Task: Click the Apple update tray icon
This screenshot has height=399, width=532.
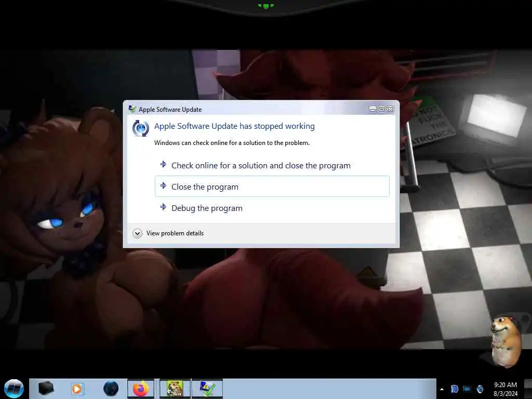Action: coord(480,389)
